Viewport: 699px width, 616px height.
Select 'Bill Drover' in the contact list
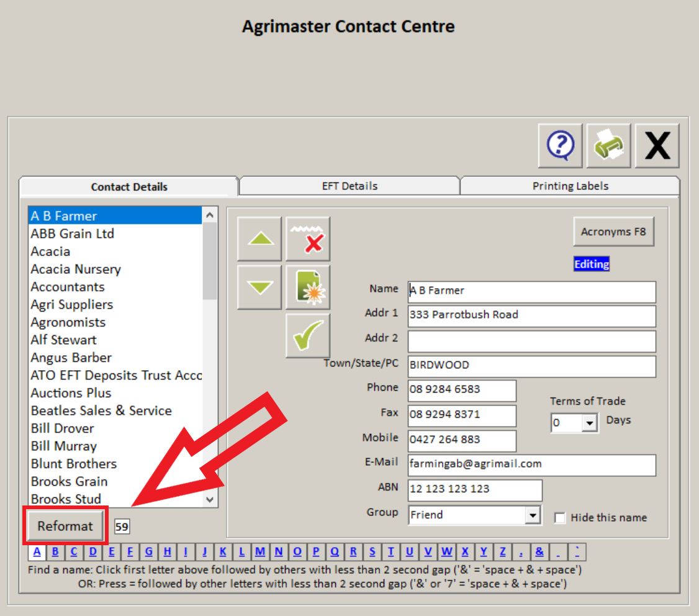[115, 428]
